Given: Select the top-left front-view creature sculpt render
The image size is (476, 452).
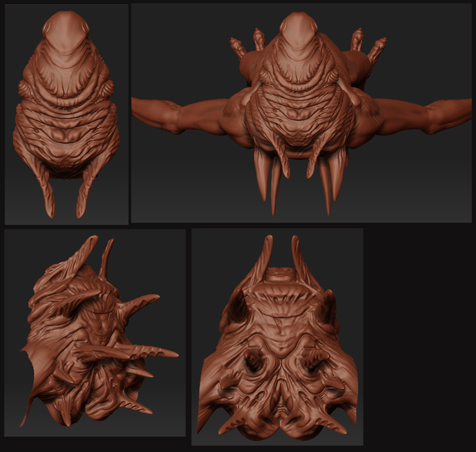Looking at the screenshot, I should [x=67, y=114].
